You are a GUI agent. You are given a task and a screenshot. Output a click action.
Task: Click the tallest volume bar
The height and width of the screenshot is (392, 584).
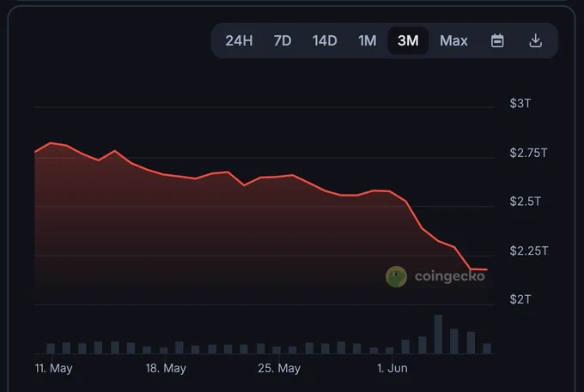coord(438,334)
